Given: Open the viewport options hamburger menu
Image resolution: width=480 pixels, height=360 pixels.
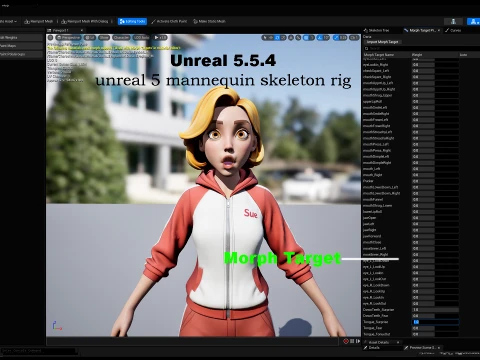Looking at the screenshot, I should (51, 38).
